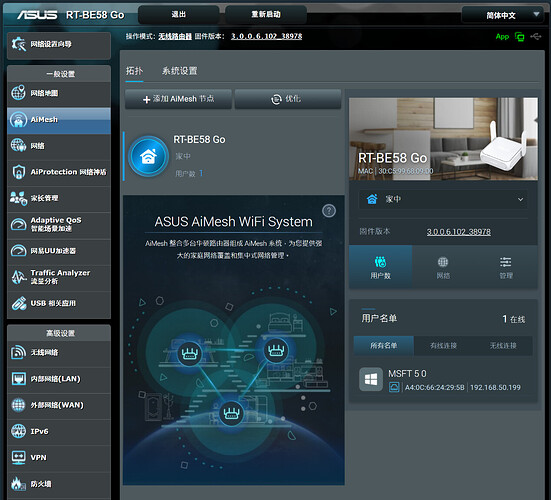551x500 pixels.
Task: Select the RT-BE58 Go home node icon
Action: point(148,156)
